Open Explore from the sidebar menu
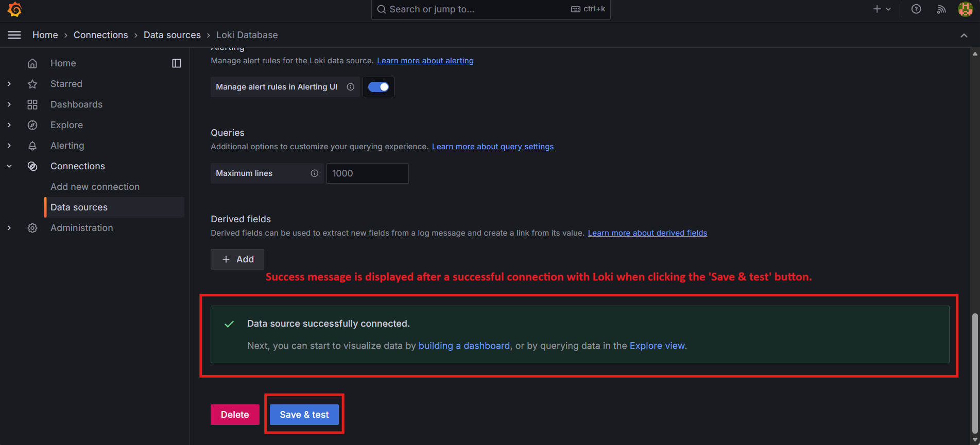Image resolution: width=980 pixels, height=445 pixels. coord(66,125)
